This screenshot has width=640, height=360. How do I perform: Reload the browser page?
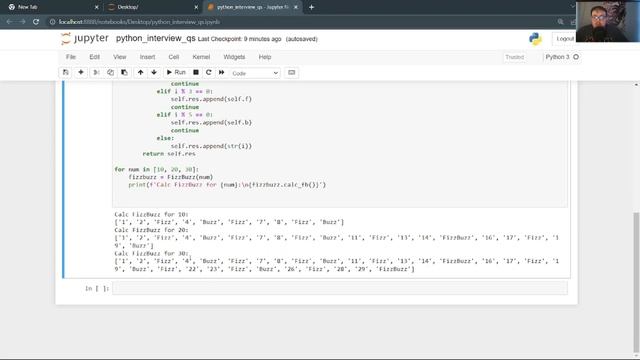[x=36, y=22]
